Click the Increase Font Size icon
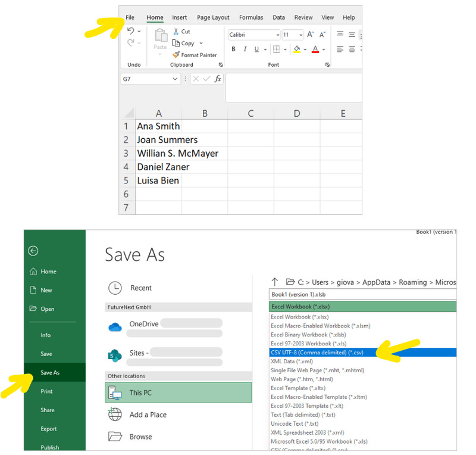 310,33
